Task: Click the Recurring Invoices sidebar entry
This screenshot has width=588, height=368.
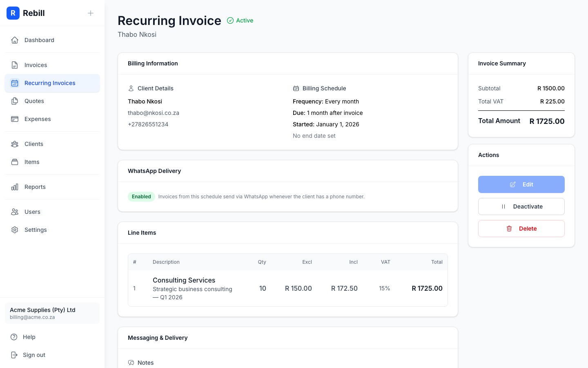Action: pos(50,83)
